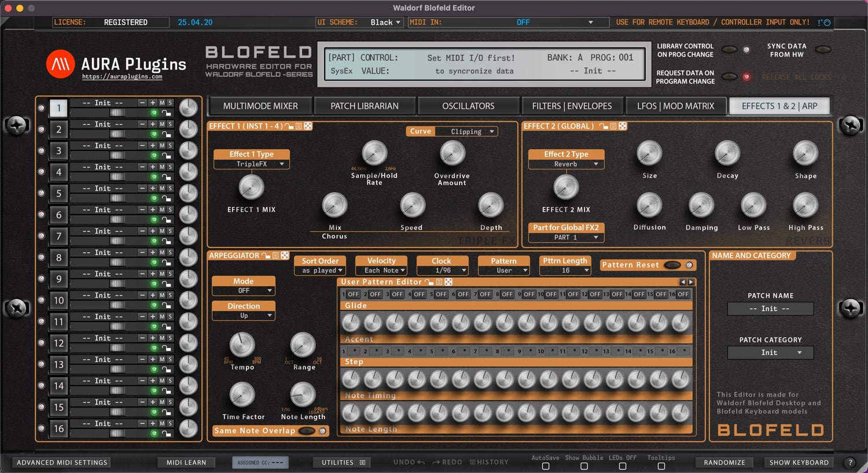Toggle the Same Note Overlap switch
Screen dimensions: 868x473
click(x=307, y=431)
